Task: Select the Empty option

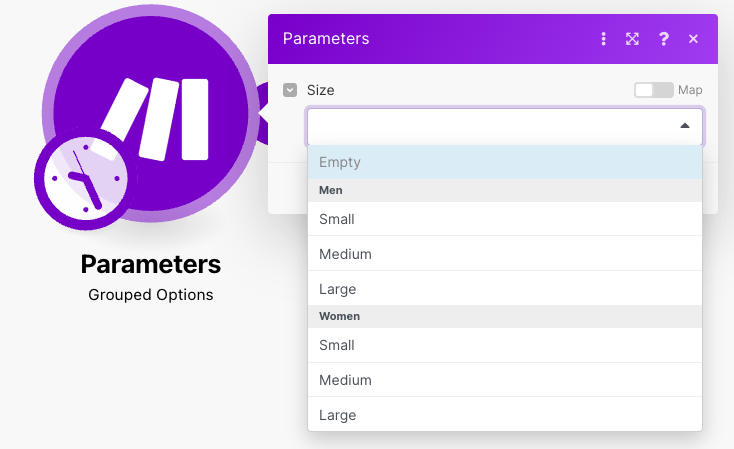Action: 505,162
